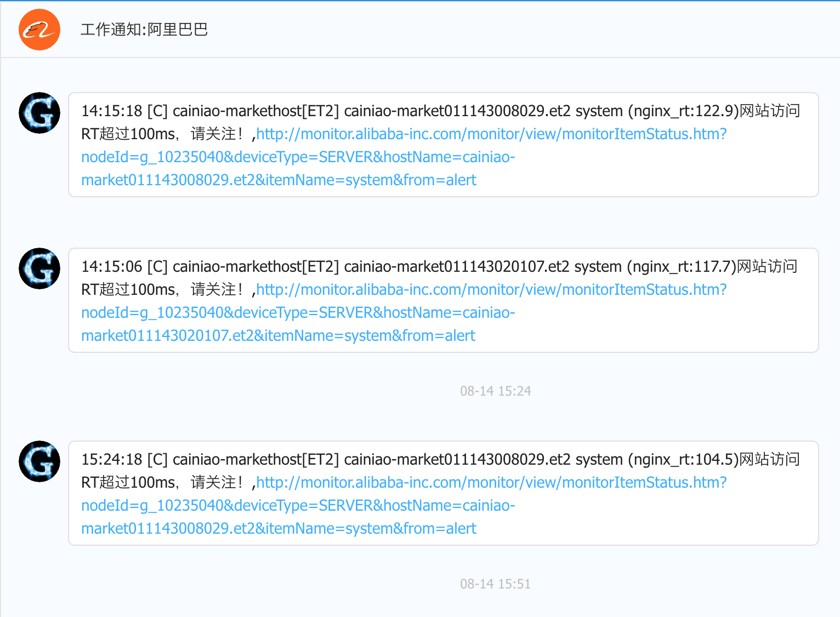840x617 pixels.
Task: Click the 08-14 15:24 timestamp
Action: click(496, 391)
